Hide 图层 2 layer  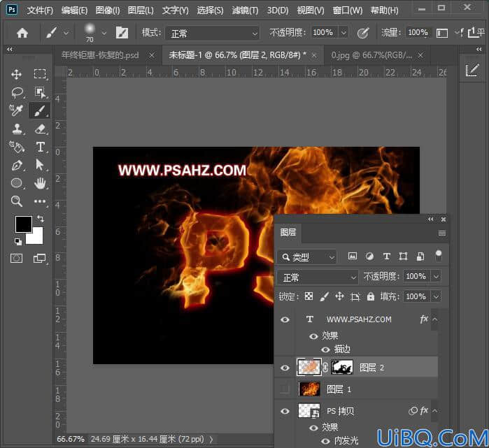[285, 368]
